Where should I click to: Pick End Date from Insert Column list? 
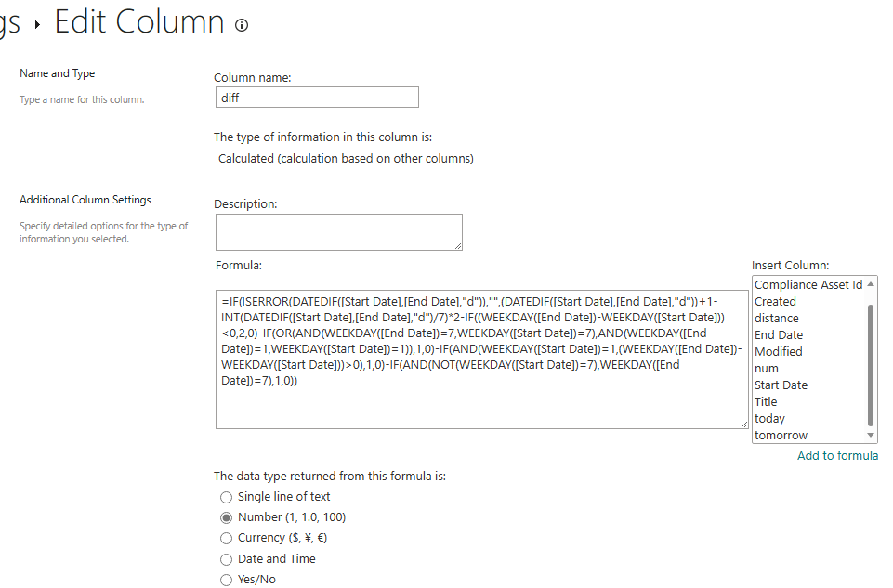[808, 334]
